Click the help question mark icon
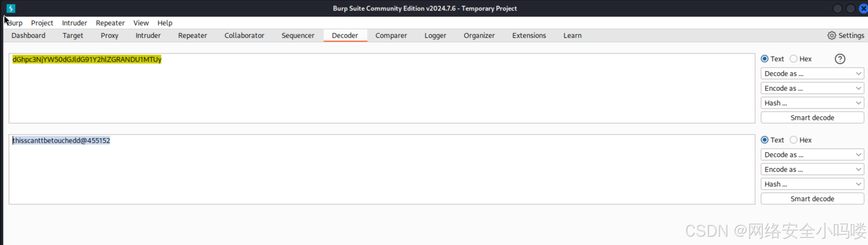 (x=840, y=59)
